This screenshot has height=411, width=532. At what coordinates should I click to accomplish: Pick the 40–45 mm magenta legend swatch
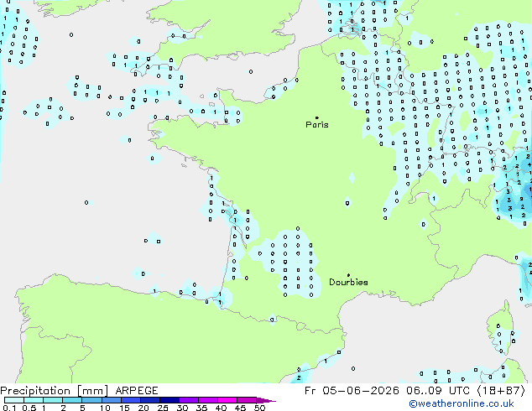click(227, 400)
